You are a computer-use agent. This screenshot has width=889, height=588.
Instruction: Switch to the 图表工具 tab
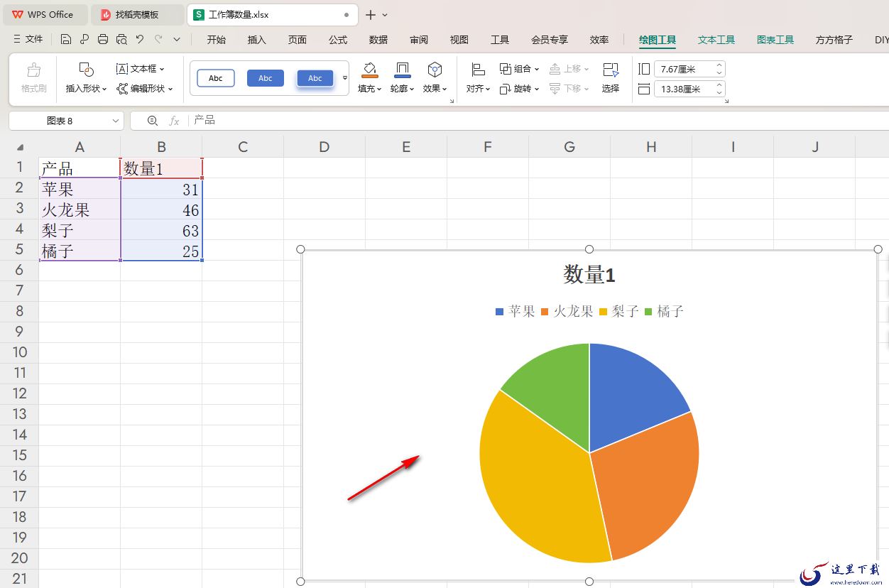(775, 40)
